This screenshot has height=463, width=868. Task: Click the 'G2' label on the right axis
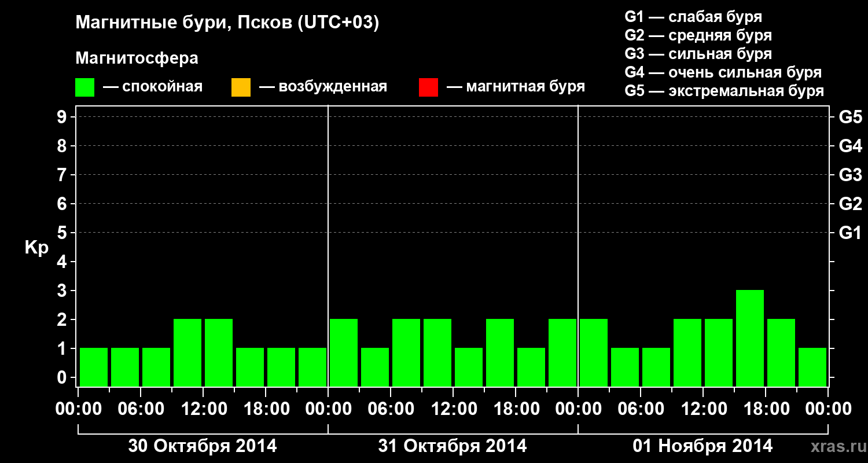[851, 204]
